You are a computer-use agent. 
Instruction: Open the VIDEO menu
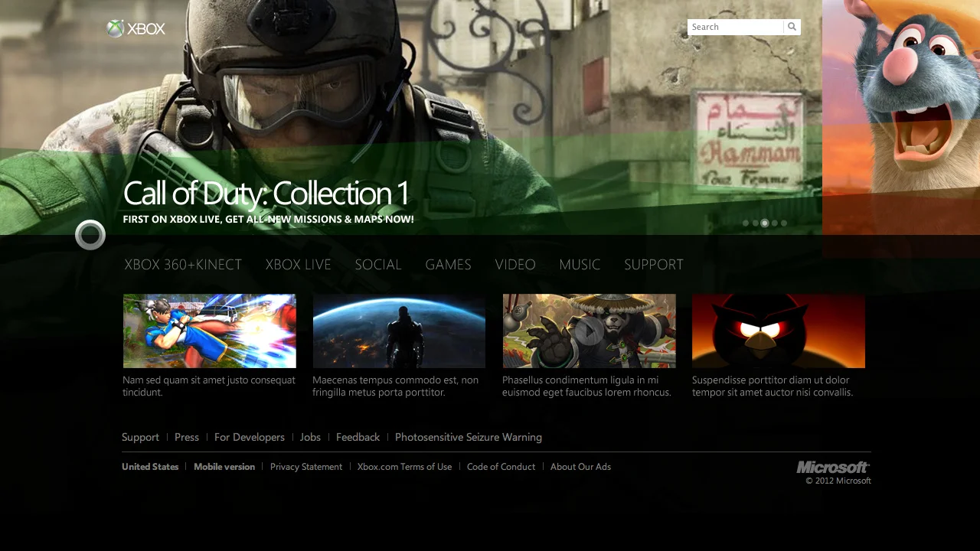point(515,265)
